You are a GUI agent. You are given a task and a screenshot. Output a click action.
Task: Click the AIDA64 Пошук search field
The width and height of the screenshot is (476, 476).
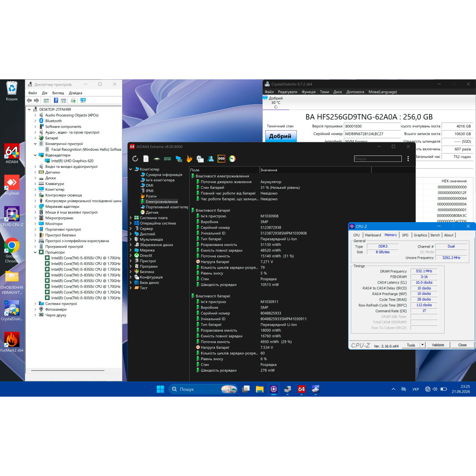[x=378, y=159]
